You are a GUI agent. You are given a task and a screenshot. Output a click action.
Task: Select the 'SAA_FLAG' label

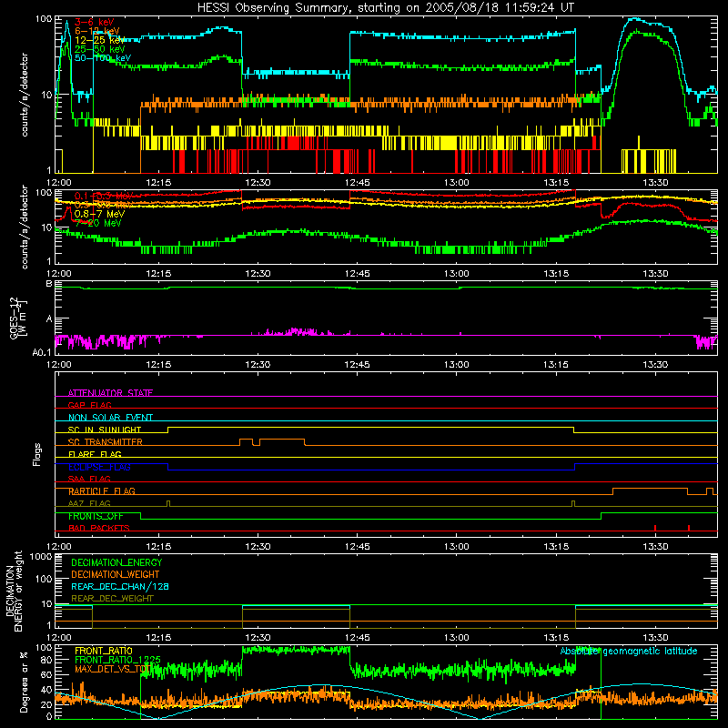(89, 479)
